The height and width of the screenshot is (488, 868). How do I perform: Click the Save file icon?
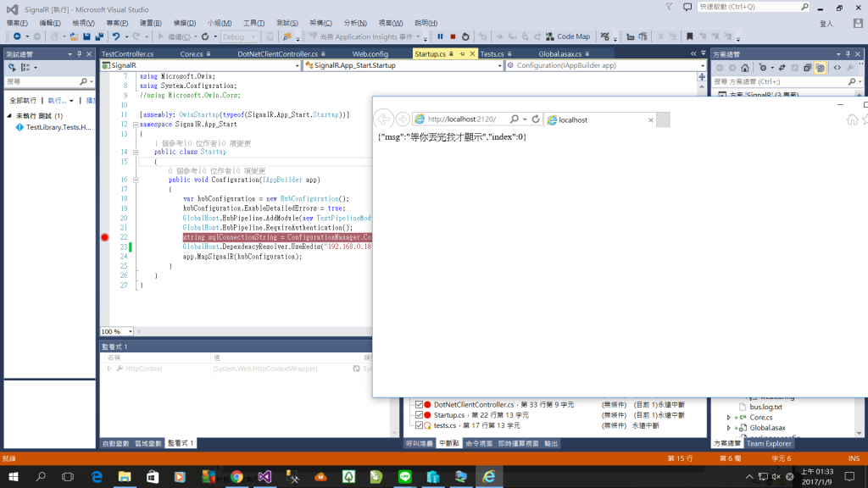[86, 36]
